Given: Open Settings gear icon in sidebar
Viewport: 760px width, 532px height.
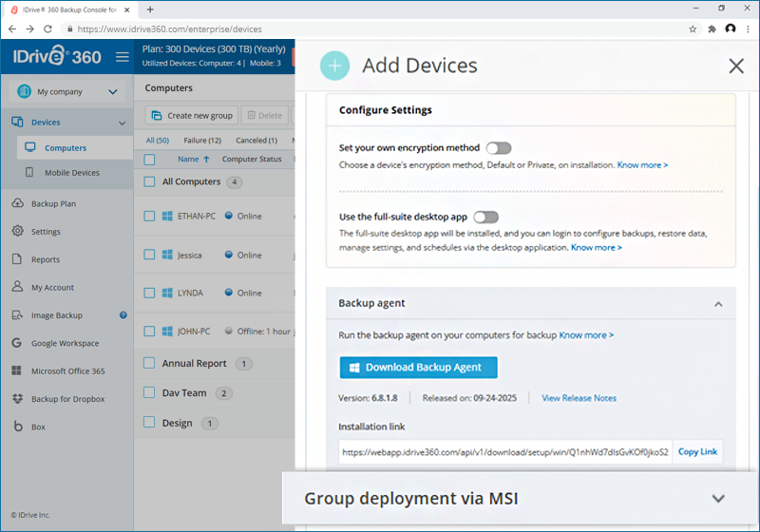Looking at the screenshot, I should (x=17, y=231).
